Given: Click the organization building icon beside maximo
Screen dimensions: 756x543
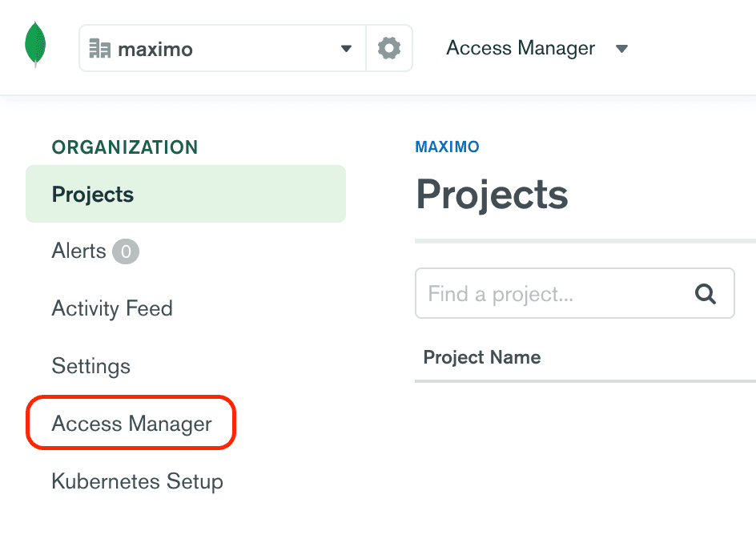Looking at the screenshot, I should pyautogui.click(x=100, y=48).
